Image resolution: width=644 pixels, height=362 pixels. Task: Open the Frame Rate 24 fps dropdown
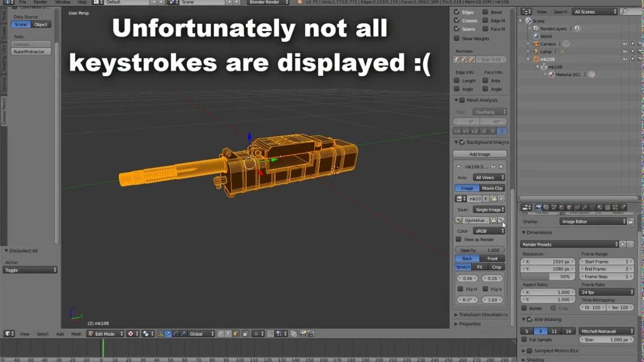tap(607, 292)
